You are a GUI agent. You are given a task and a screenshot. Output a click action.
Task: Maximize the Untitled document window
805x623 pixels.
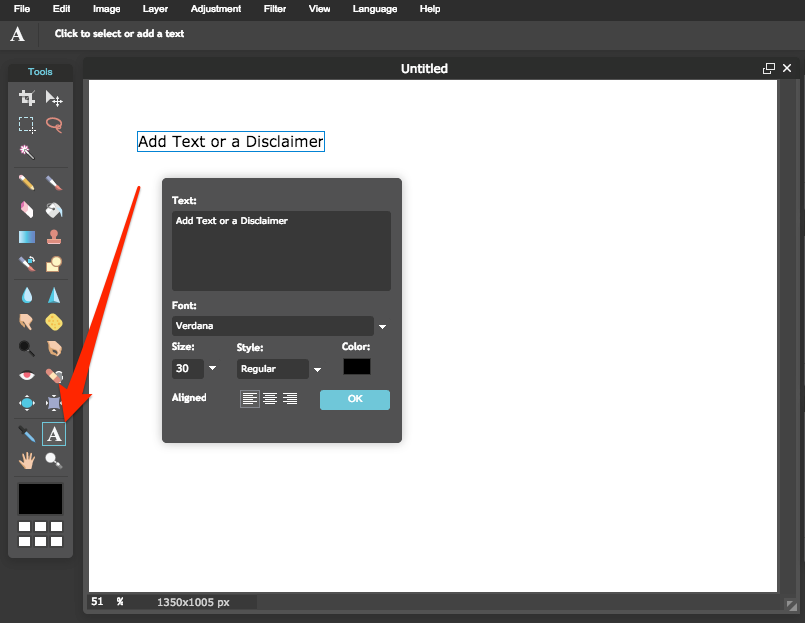click(x=769, y=68)
